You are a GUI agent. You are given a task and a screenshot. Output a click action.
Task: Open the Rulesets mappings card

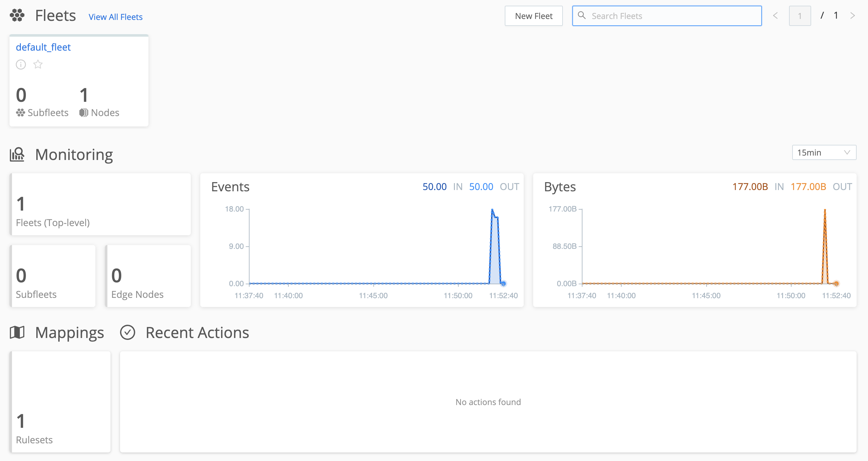[60, 402]
